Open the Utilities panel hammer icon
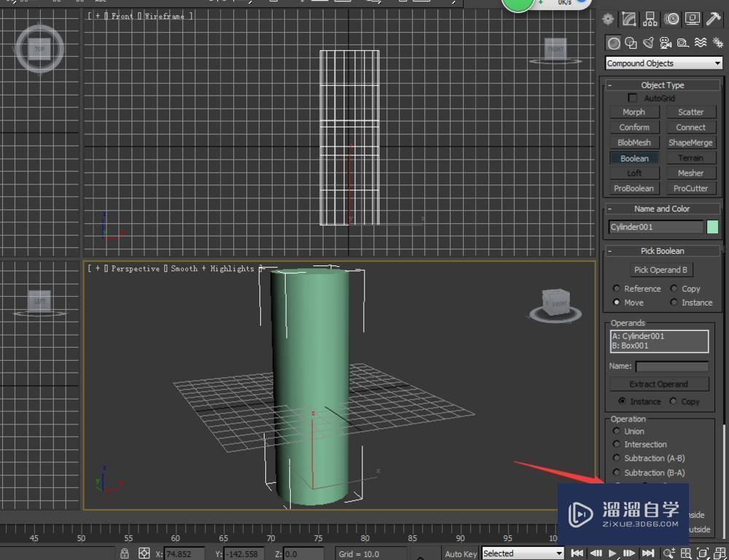Screen dimensions: 729x560 tap(712, 19)
